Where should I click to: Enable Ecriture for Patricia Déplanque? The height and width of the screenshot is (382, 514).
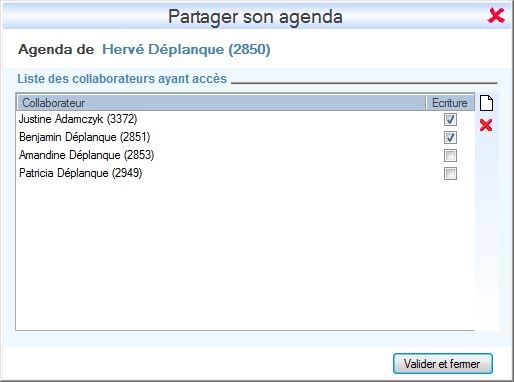[450, 173]
